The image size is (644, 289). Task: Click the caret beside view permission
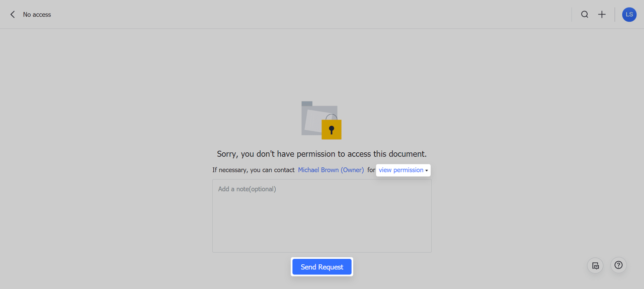427,171
